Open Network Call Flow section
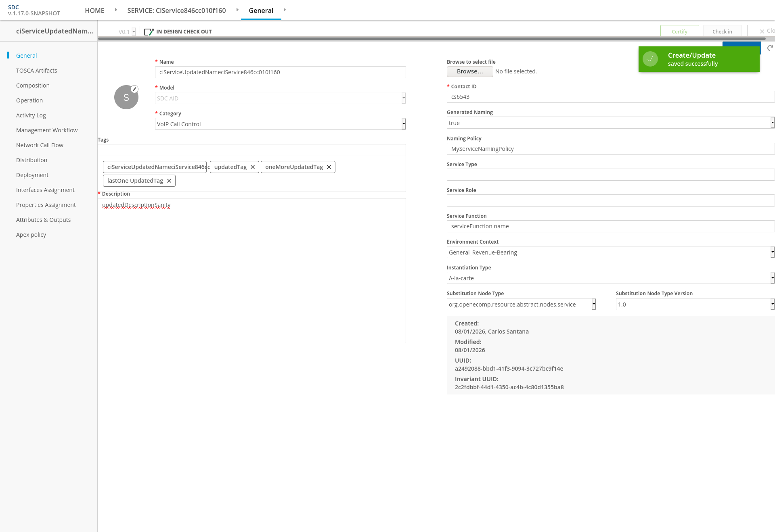The width and height of the screenshot is (775, 532). (40, 145)
